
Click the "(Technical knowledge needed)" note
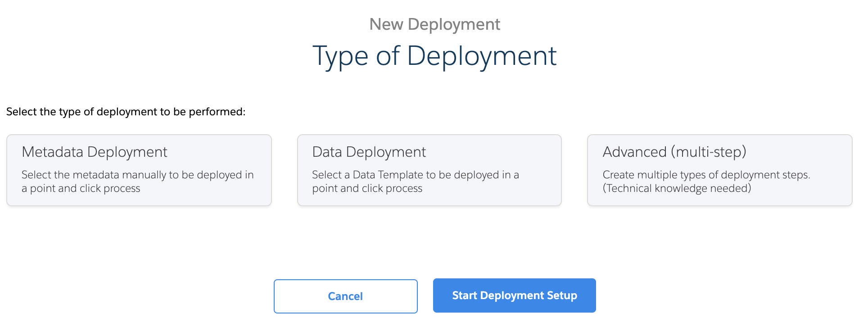click(677, 188)
